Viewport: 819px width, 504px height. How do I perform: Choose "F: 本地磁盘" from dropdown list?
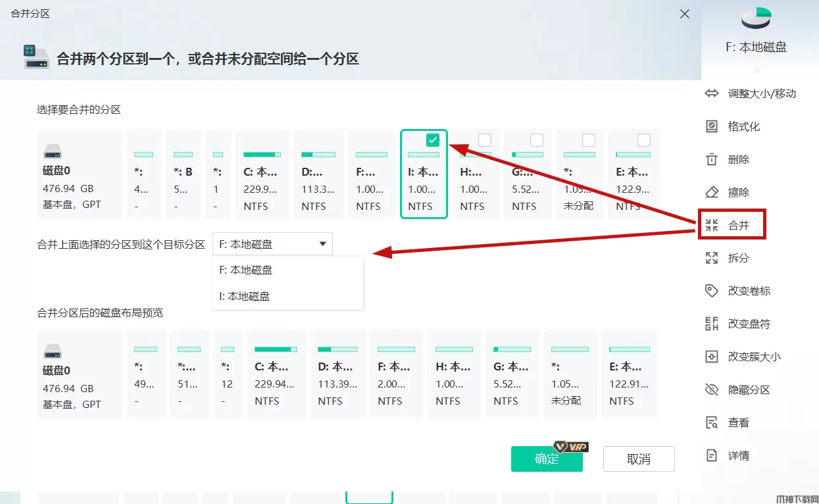[246, 270]
